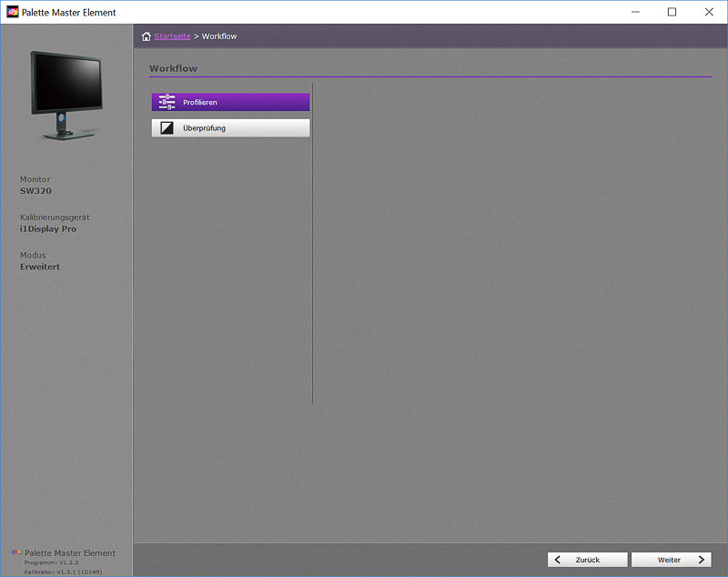
Task: Click the SW320 monitor name
Action: [x=35, y=191]
